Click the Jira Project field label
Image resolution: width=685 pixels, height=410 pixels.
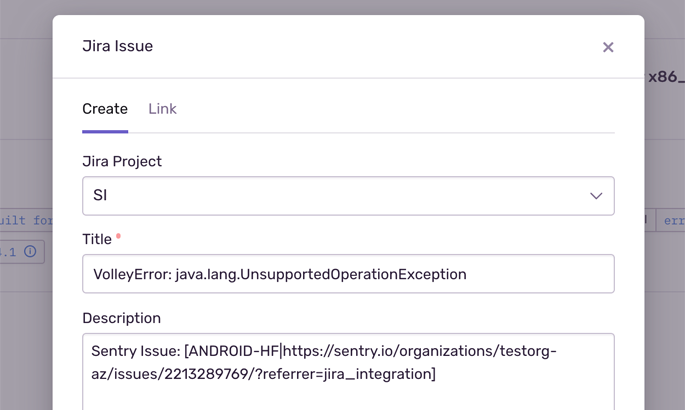122,161
